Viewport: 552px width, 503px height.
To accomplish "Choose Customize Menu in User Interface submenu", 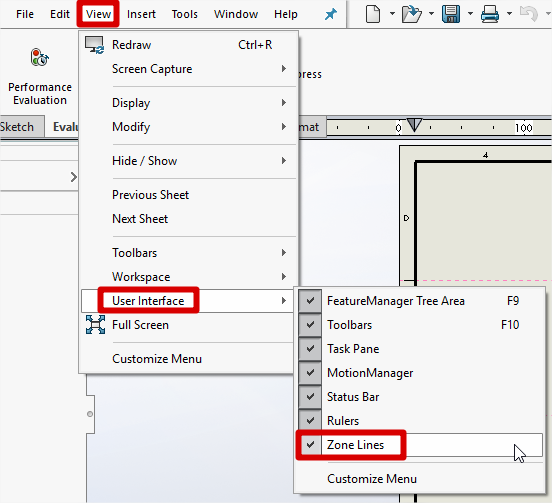I will [x=372, y=479].
